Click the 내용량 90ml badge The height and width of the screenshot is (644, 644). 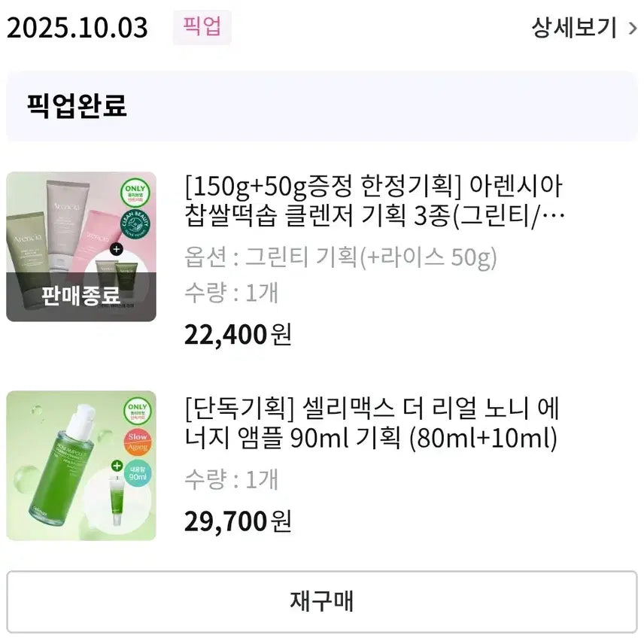tap(138, 475)
